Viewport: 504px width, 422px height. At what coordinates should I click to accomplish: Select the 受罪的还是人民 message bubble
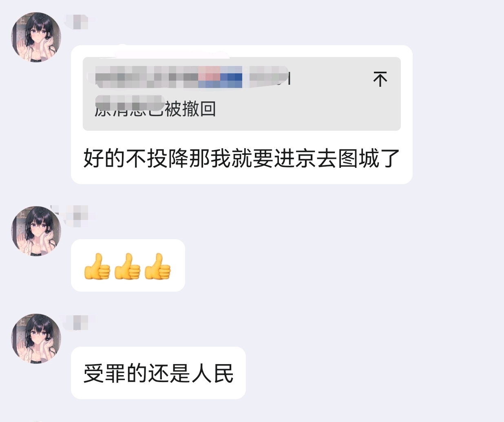tap(158, 373)
